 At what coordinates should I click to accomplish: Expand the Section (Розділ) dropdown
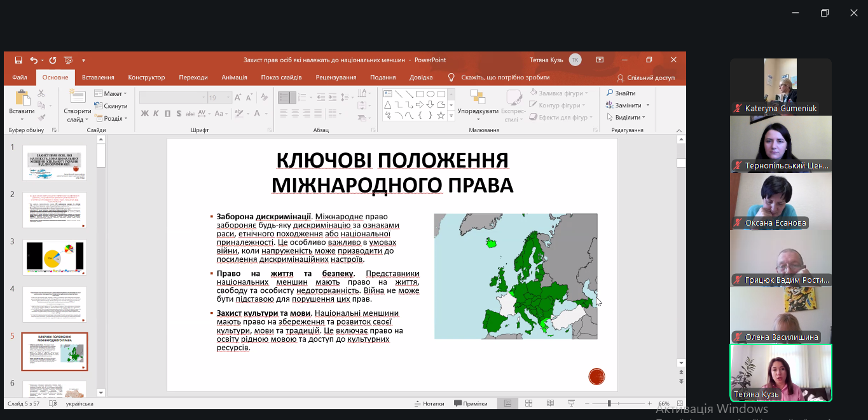(111, 118)
